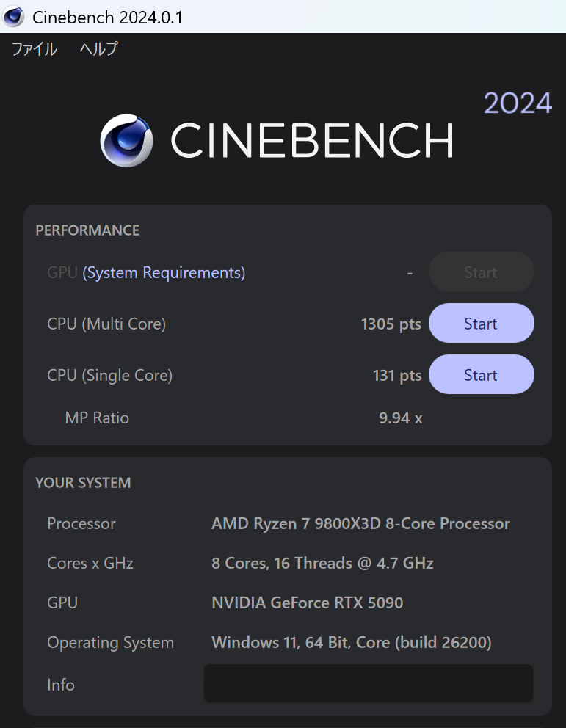Open the System Requirements link
This screenshot has height=728, width=566.
tap(164, 272)
